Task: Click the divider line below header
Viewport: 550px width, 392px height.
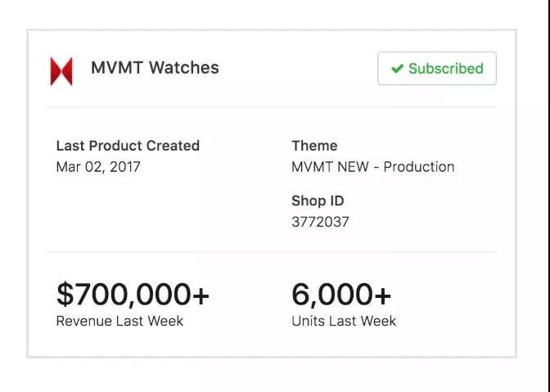Action: [270, 107]
